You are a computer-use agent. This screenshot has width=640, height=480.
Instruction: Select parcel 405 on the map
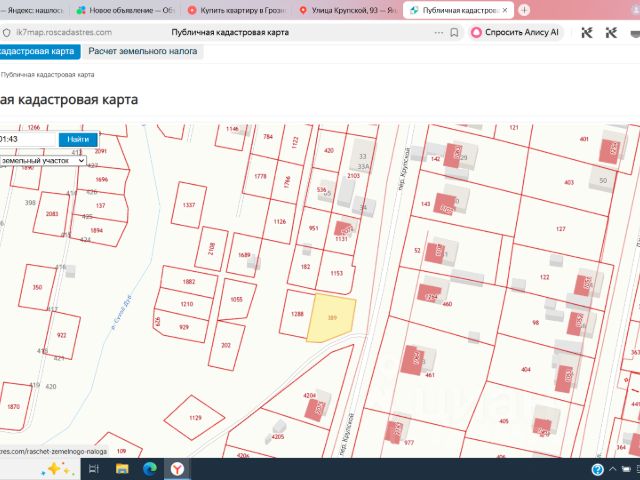pyautogui.click(x=504, y=421)
